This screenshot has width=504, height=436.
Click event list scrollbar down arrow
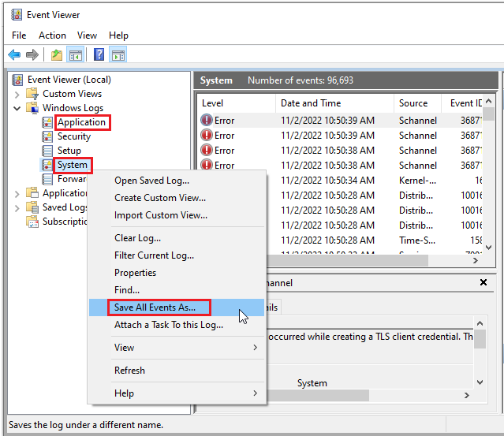point(488,248)
